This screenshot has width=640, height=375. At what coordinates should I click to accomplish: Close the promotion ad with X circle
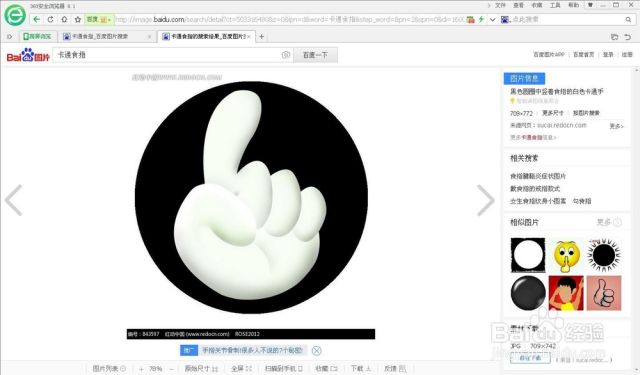pyautogui.click(x=316, y=350)
